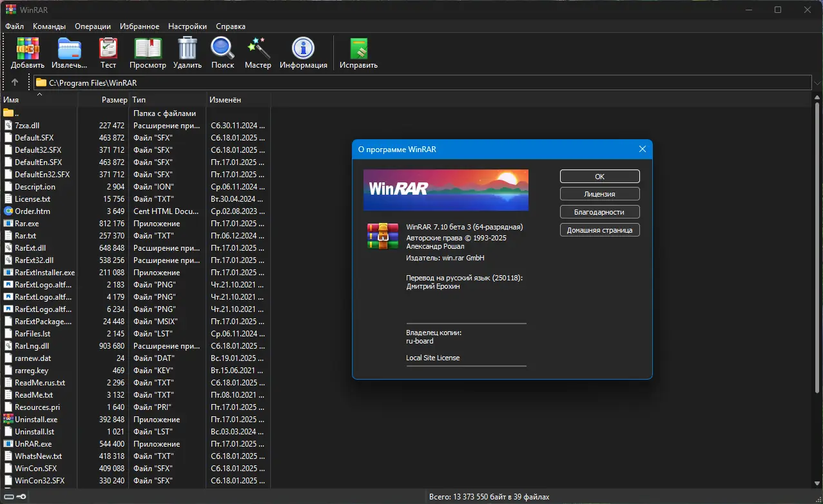Click the Удалить (Delete) trash icon
Image resolution: width=823 pixels, height=504 pixels.
tap(188, 53)
